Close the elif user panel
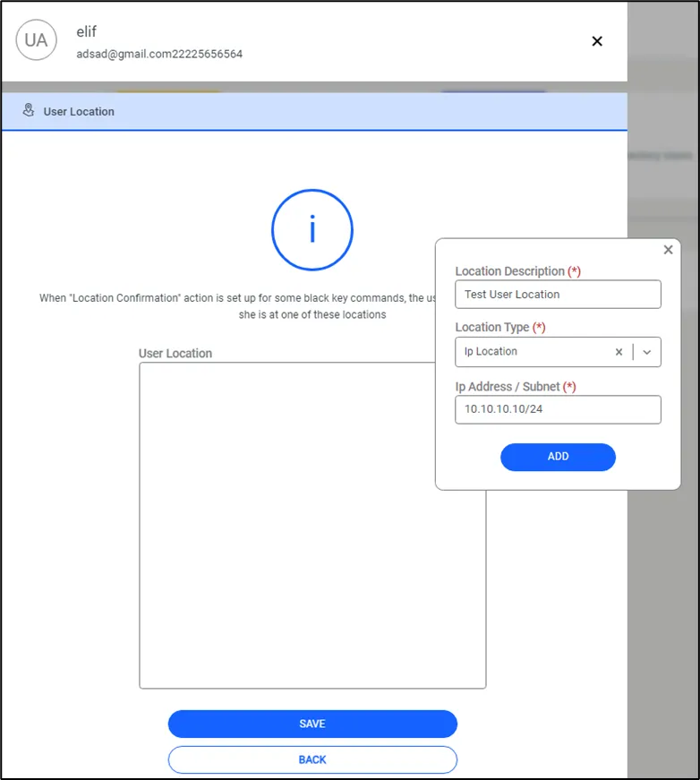Image resolution: width=700 pixels, height=780 pixels. tap(597, 41)
